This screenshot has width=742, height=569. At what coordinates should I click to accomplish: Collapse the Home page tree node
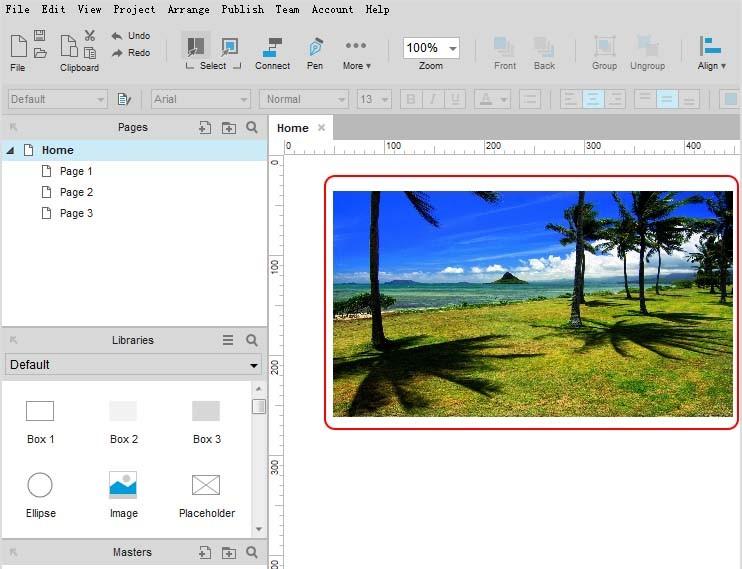[x=10, y=150]
